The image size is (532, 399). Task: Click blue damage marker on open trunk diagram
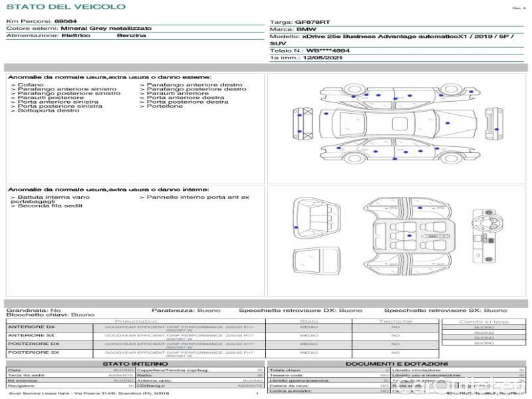[296, 228]
